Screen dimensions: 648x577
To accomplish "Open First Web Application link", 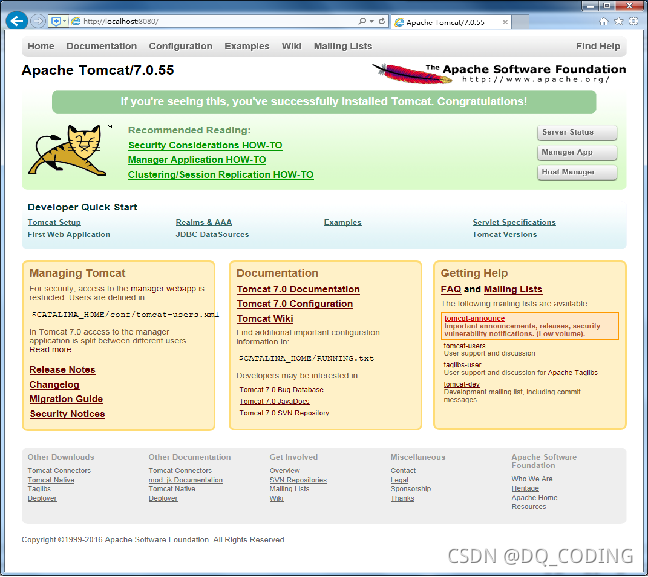I will click(69, 234).
